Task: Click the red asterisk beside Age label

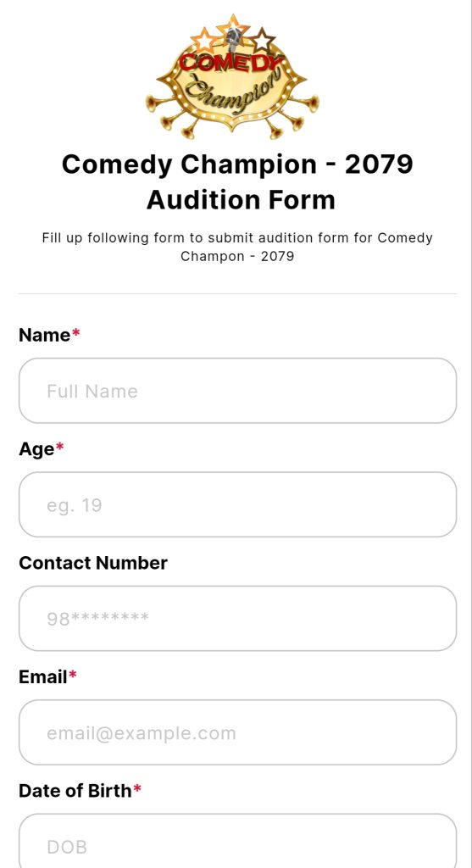Action: (60, 448)
